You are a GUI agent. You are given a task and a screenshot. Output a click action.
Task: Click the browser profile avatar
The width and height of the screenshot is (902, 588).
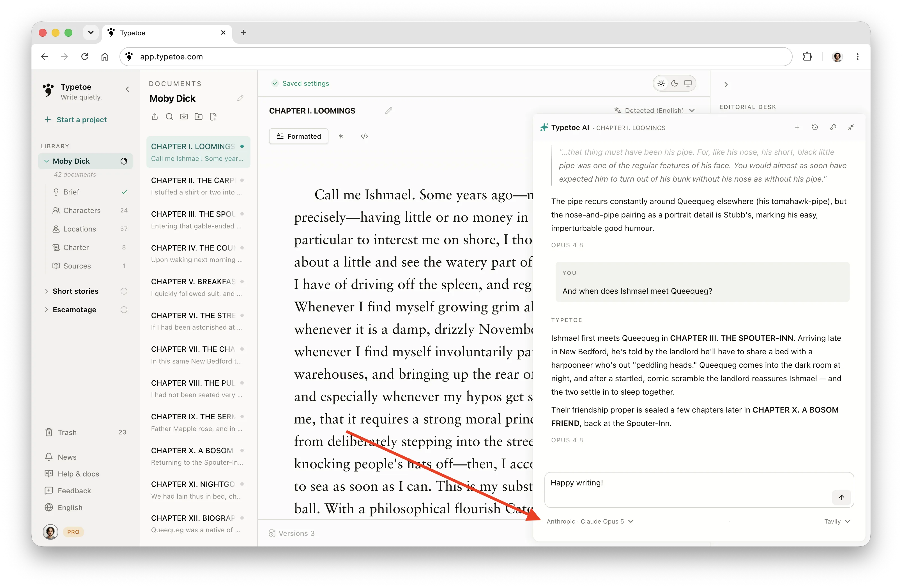(837, 56)
